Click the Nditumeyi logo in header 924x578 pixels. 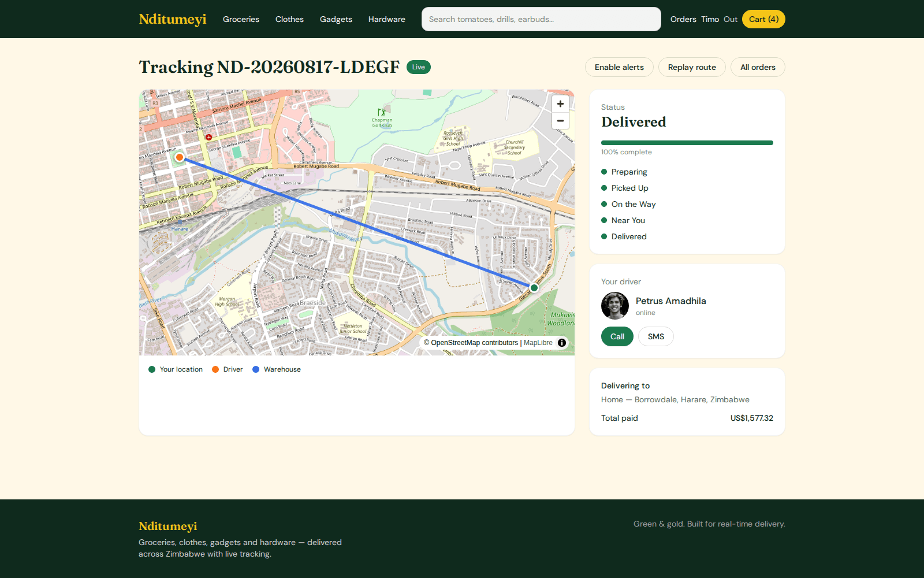coord(173,19)
